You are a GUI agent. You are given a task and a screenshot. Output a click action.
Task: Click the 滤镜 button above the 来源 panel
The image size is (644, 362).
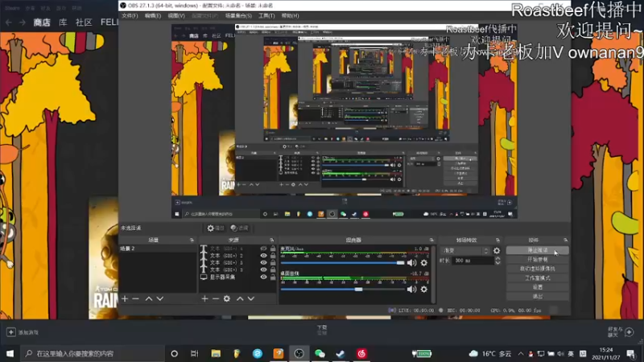coord(239,228)
